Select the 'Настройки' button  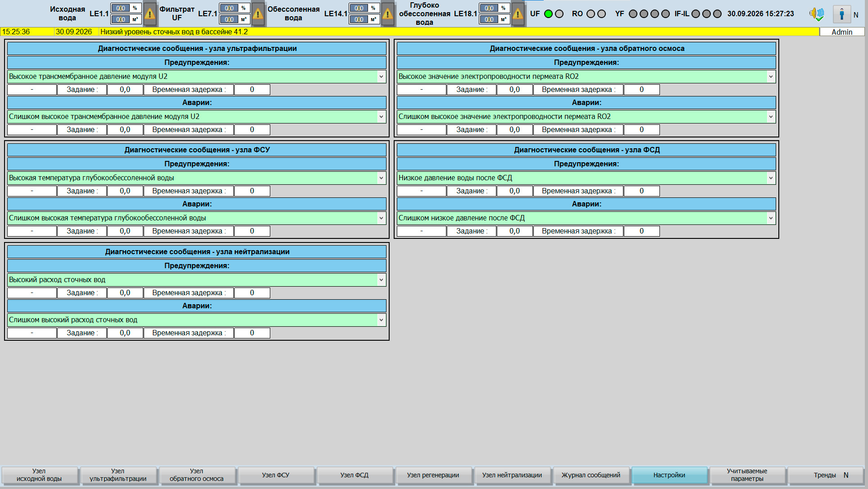669,475
